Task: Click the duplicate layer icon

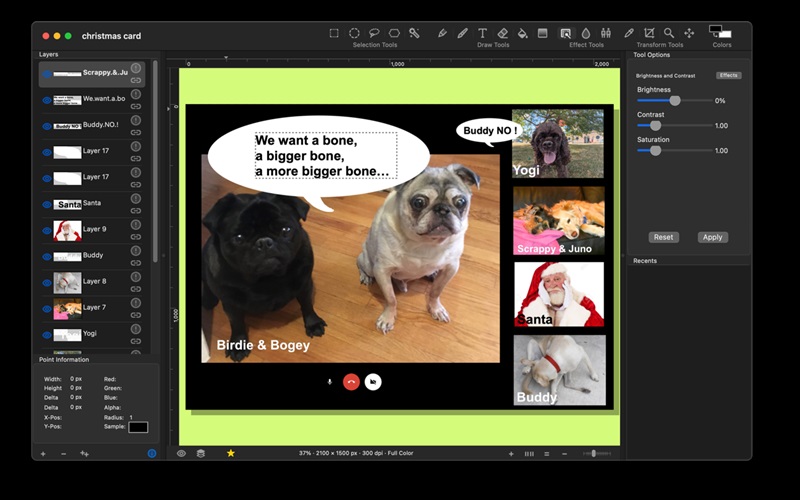Action: coord(84,454)
